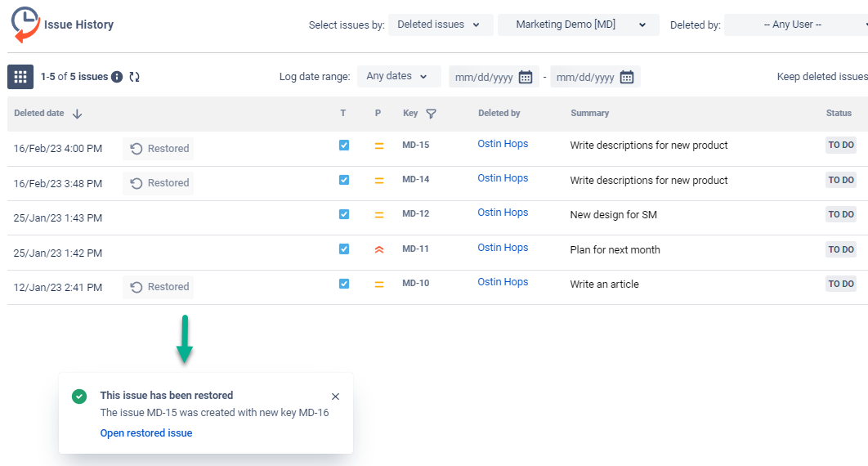Toggle the checkbox in MD-12 row
Image resolution: width=868 pixels, height=466 pixels.
click(x=344, y=214)
